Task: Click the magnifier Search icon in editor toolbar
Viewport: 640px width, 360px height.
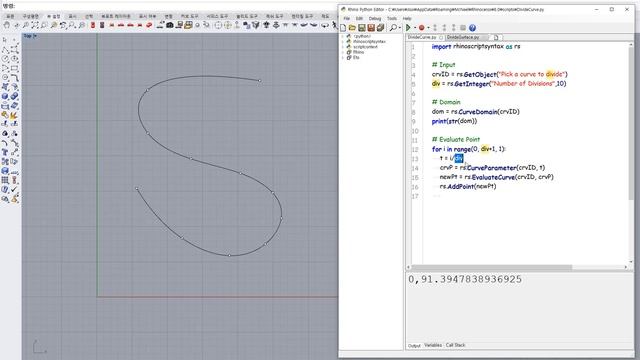Action: 393,28
